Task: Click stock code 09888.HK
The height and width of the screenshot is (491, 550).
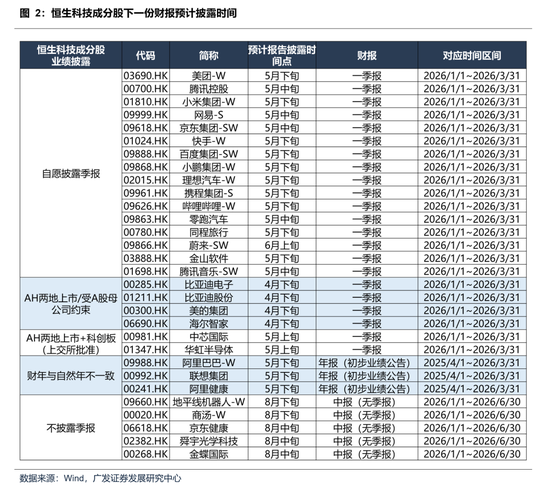Action: point(146,154)
